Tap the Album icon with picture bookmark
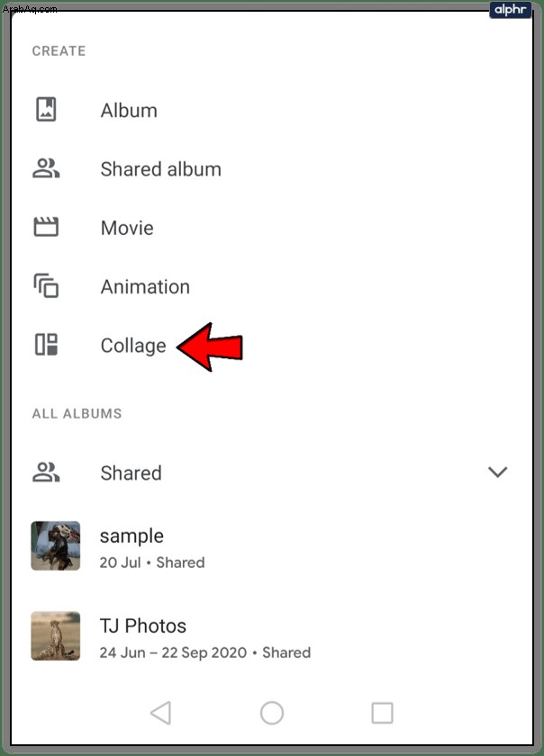 click(46, 110)
